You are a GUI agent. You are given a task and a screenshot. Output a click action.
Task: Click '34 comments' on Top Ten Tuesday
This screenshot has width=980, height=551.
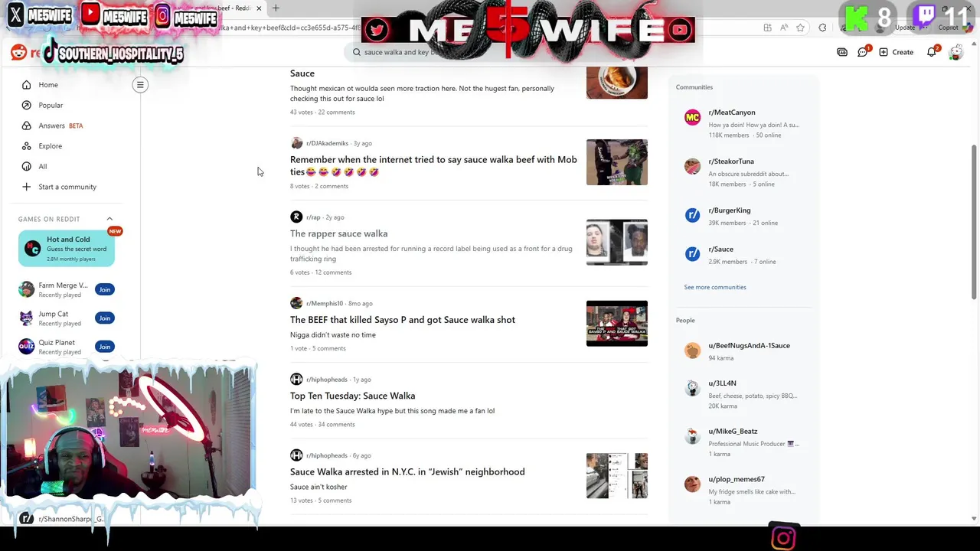point(336,425)
